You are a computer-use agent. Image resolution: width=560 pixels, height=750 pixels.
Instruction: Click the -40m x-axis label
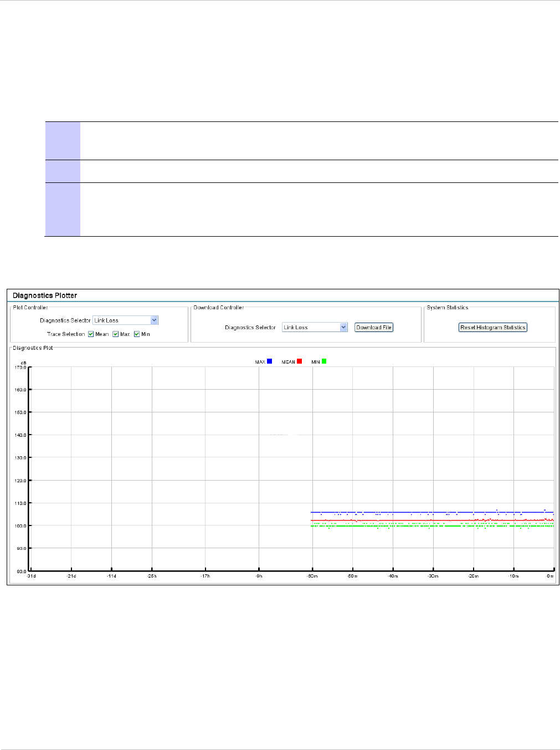click(x=393, y=576)
